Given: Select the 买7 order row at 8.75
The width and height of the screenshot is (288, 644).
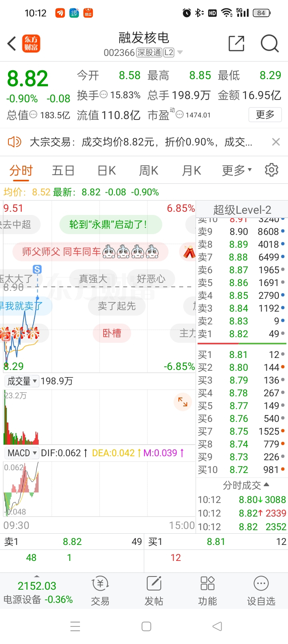Looking at the screenshot, I should [242, 431].
